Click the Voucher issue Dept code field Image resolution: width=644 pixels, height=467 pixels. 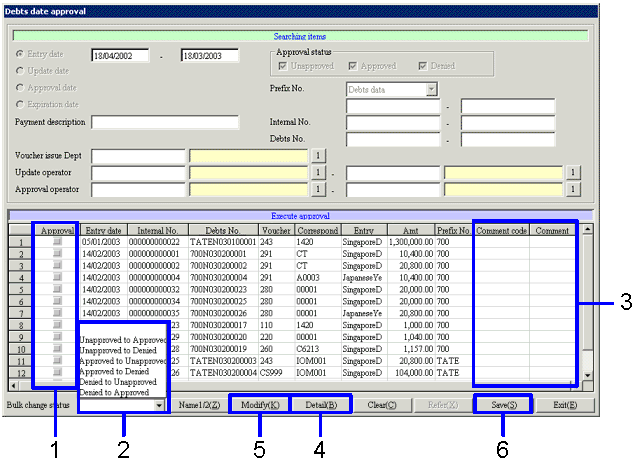coord(138,156)
